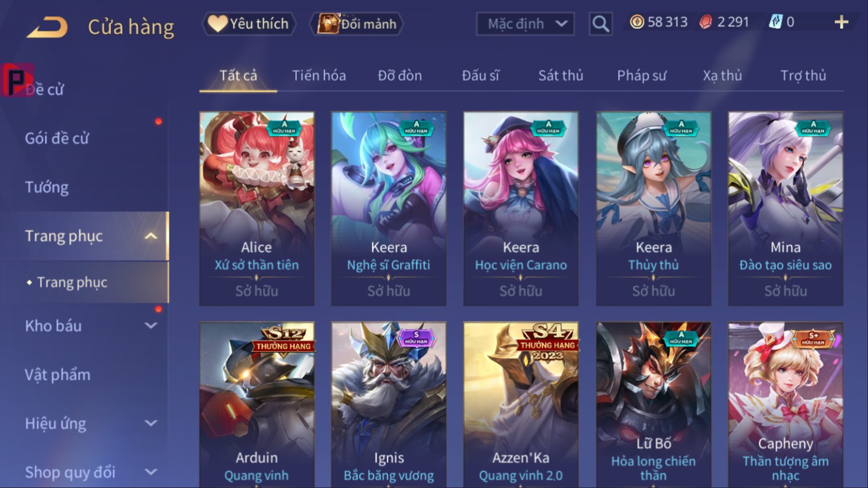Tap the red ruby currency icon
Screen dimensions: 868x488
click(x=705, y=22)
